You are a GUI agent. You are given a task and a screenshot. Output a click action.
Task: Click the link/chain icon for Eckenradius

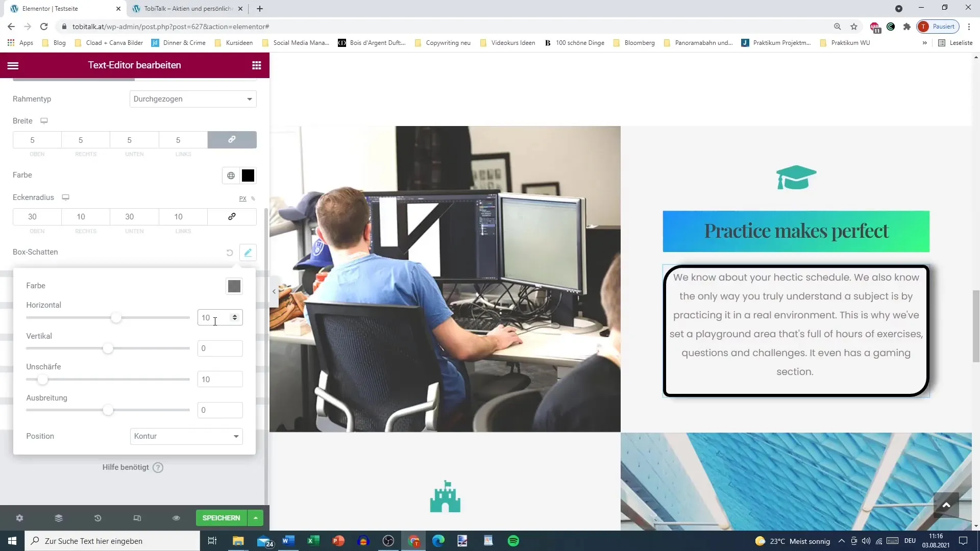[233, 217]
